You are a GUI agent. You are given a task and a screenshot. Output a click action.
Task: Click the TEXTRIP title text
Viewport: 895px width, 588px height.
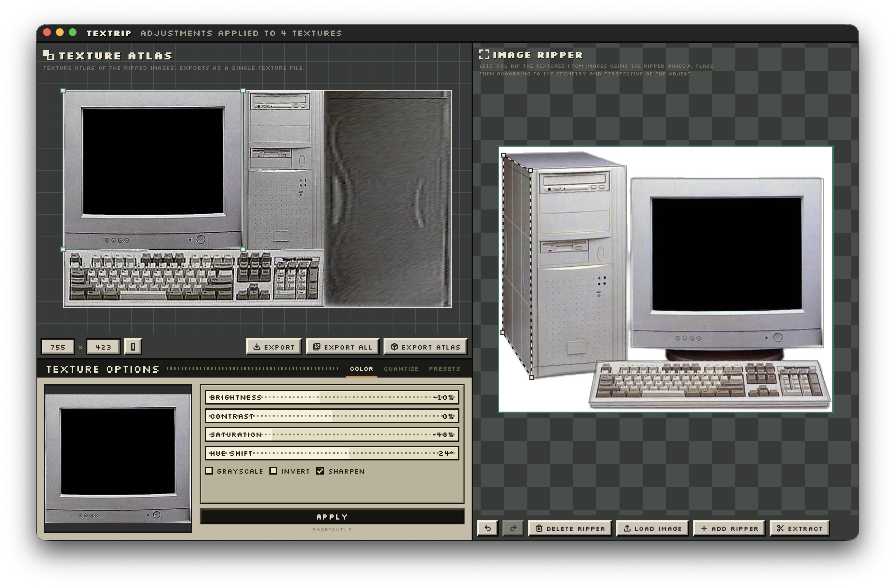click(109, 33)
